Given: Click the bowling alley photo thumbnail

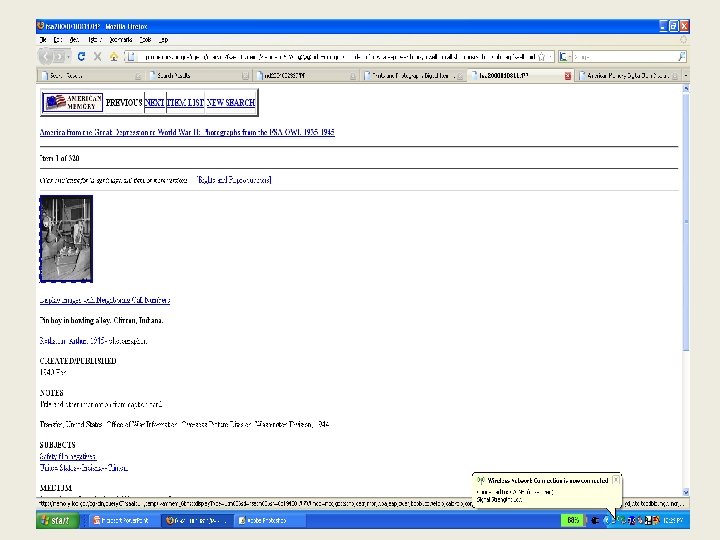Looking at the screenshot, I should click(x=66, y=239).
